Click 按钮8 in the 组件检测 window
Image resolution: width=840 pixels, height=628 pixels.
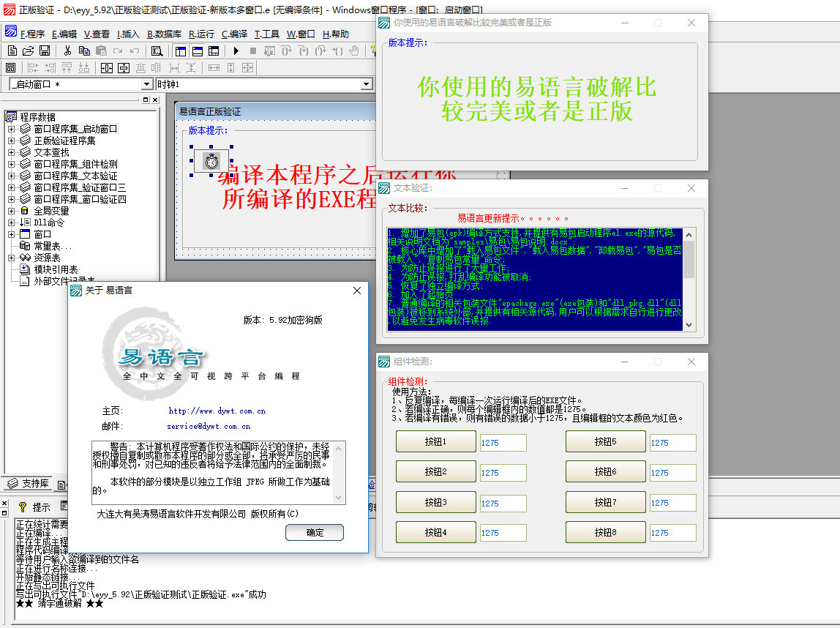click(x=605, y=532)
